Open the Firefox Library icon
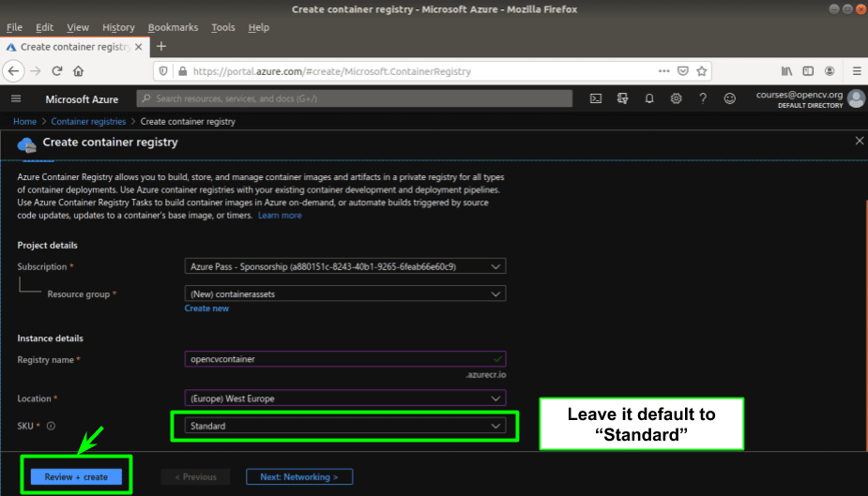The width and height of the screenshot is (868, 496). click(786, 70)
